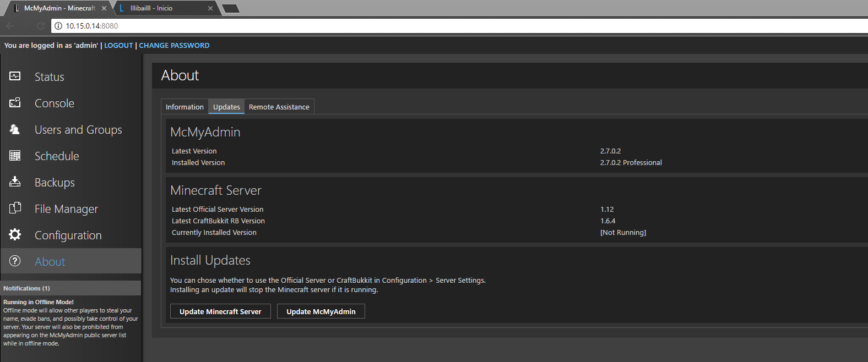Click the Install Updates heading
The width and height of the screenshot is (868, 362).
click(x=210, y=260)
